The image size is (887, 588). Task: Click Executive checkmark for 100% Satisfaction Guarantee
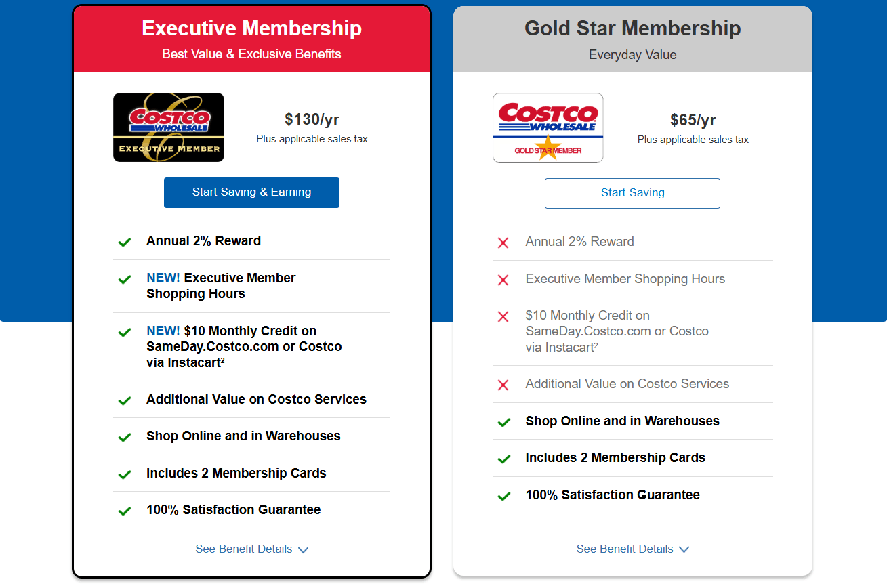tap(125, 511)
